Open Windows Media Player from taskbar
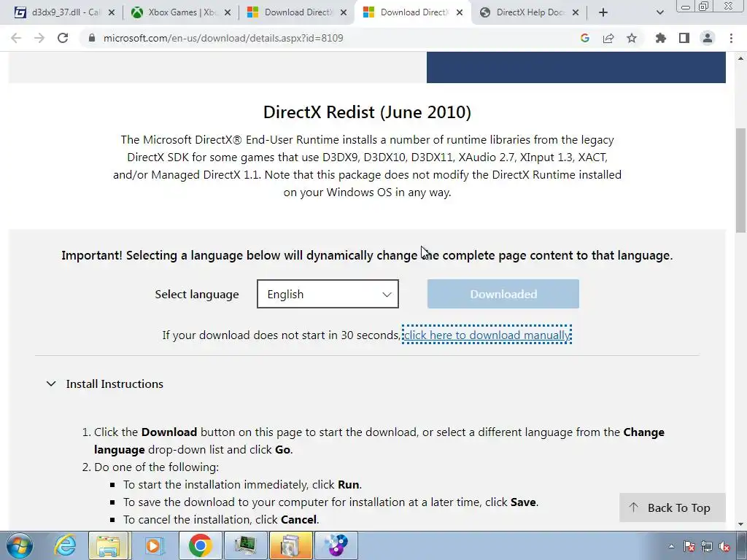The image size is (747, 560). (x=154, y=545)
